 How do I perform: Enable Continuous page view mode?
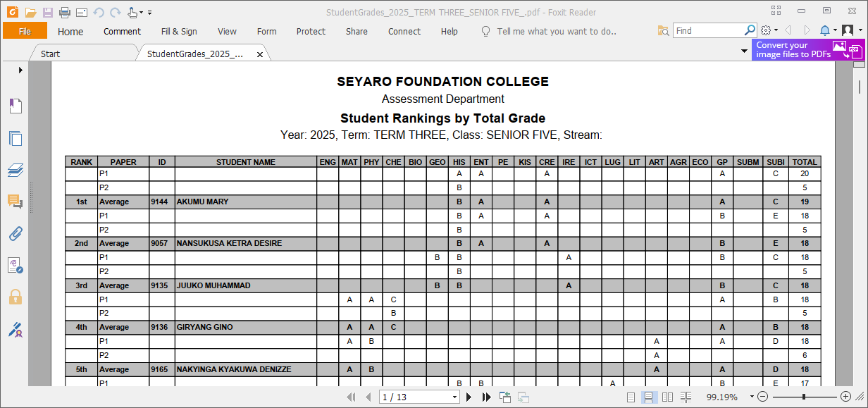click(648, 396)
